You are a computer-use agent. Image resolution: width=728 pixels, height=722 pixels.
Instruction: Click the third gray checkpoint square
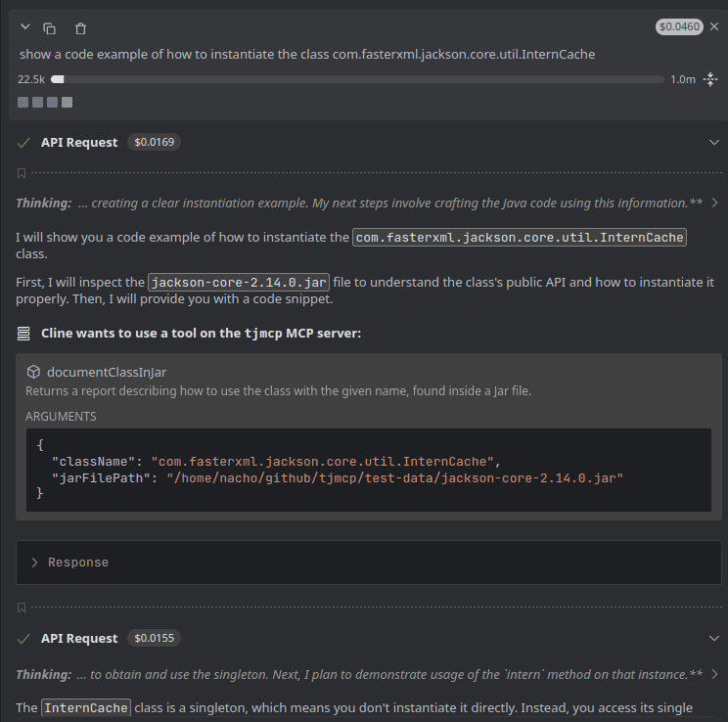[53, 102]
